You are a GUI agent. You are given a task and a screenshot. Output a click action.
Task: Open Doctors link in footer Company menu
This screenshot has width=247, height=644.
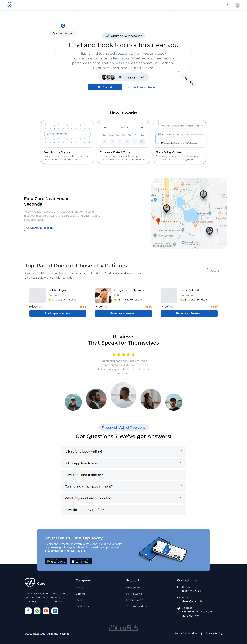[x=80, y=594]
